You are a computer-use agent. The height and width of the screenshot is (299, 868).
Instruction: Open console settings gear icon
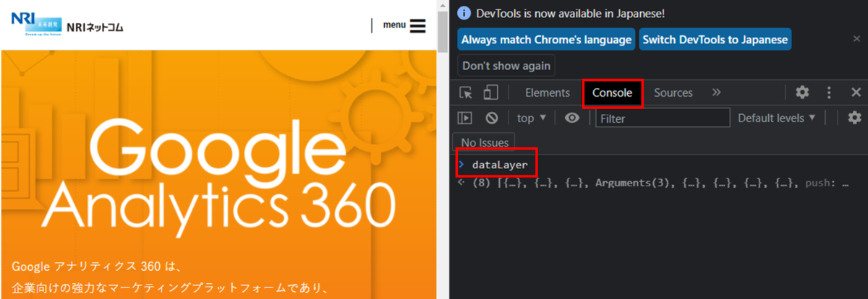854,118
